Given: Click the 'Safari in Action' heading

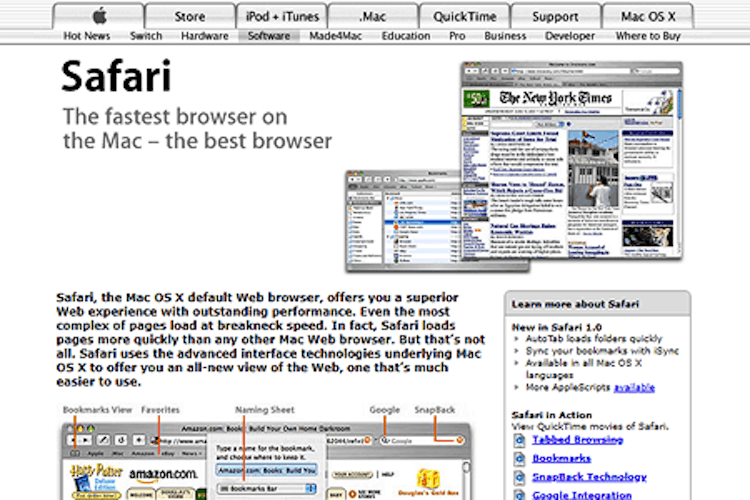Looking at the screenshot, I should coord(551,415).
